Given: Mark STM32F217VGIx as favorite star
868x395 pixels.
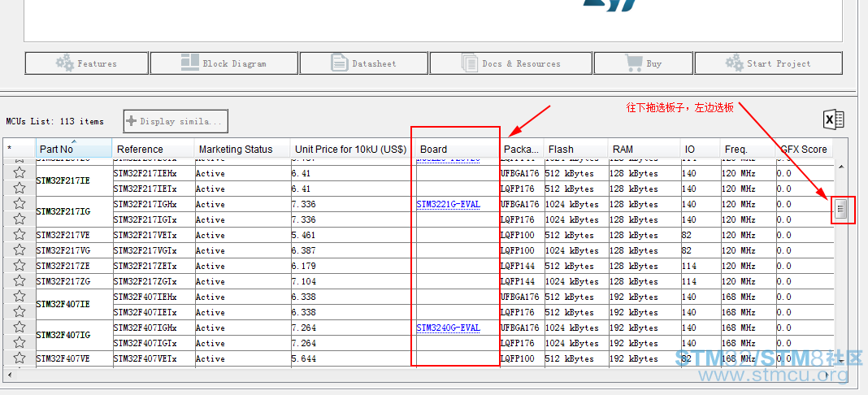Looking at the screenshot, I should pos(20,250).
